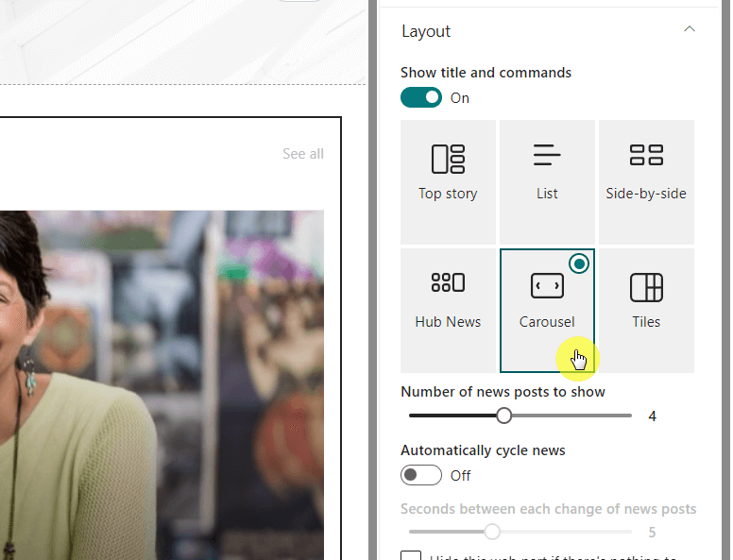The height and width of the screenshot is (560, 733).
Task: Select the Carousel layout tile
Action: point(547,311)
